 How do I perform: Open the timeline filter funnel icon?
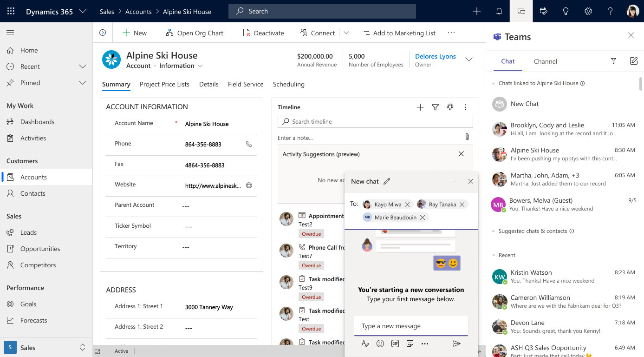435,107
